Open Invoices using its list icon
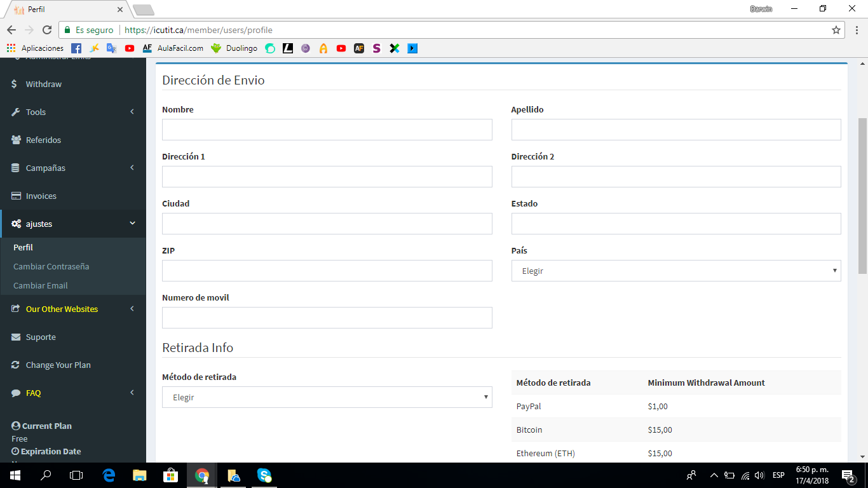This screenshot has width=868, height=488. [x=15, y=196]
